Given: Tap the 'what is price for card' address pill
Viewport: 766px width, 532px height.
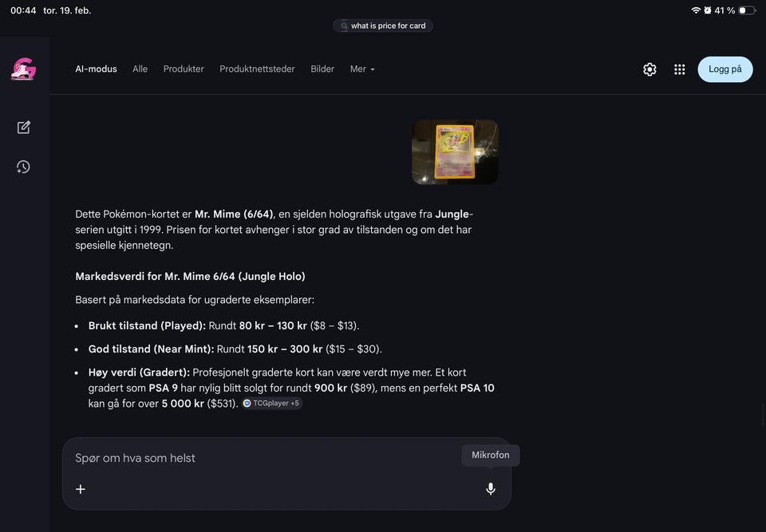Looking at the screenshot, I should coord(383,26).
